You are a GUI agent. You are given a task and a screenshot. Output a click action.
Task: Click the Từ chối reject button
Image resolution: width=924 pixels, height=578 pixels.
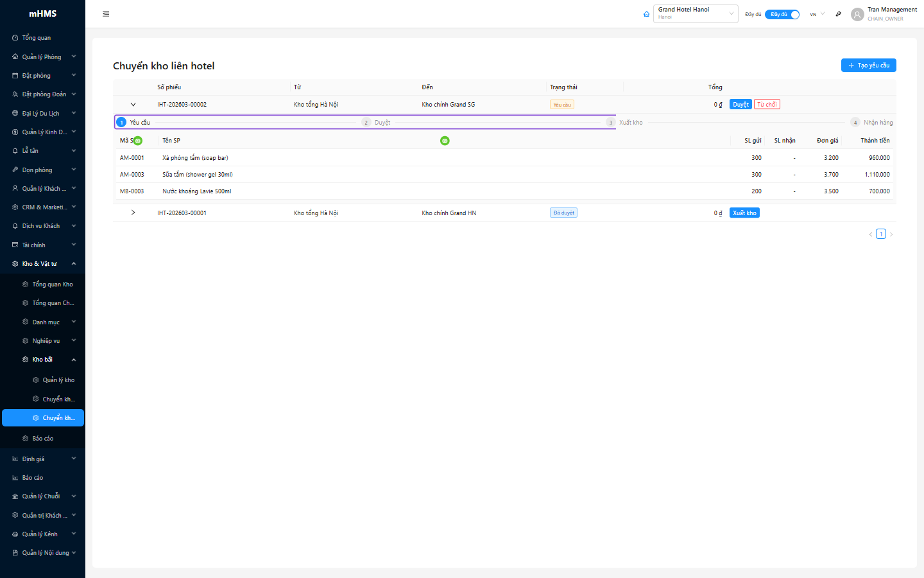pyautogui.click(x=767, y=105)
